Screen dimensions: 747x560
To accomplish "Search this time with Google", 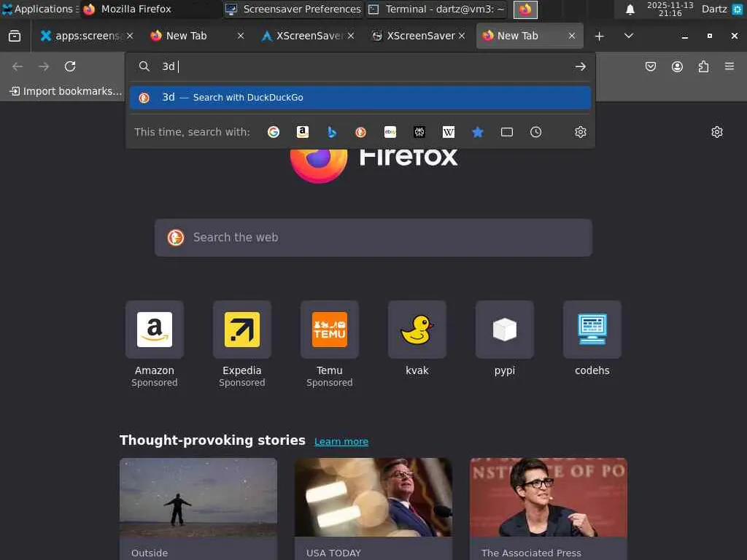I will (274, 132).
